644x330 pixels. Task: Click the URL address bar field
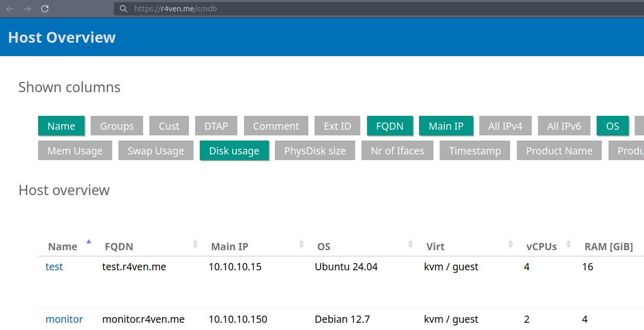tap(360, 9)
